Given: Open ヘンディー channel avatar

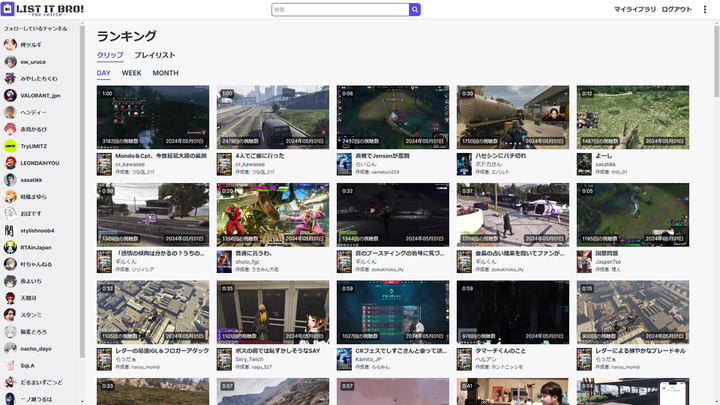Looking at the screenshot, I should (x=10, y=112).
